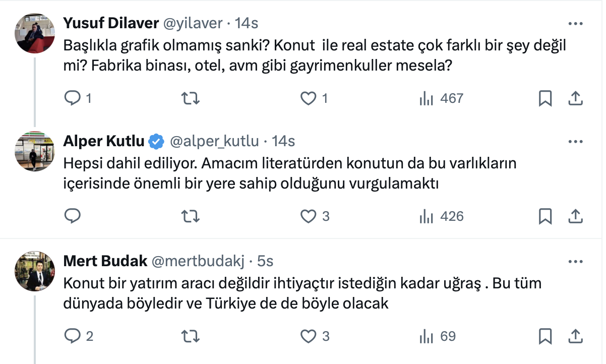Bookmark Alper Kutlu's tweet
Image resolution: width=606 pixels, height=364 pixels.
[545, 216]
